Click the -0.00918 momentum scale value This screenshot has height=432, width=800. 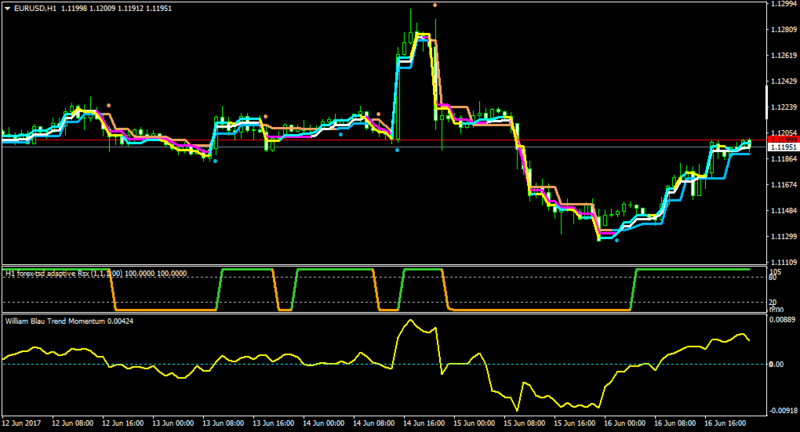(x=783, y=411)
